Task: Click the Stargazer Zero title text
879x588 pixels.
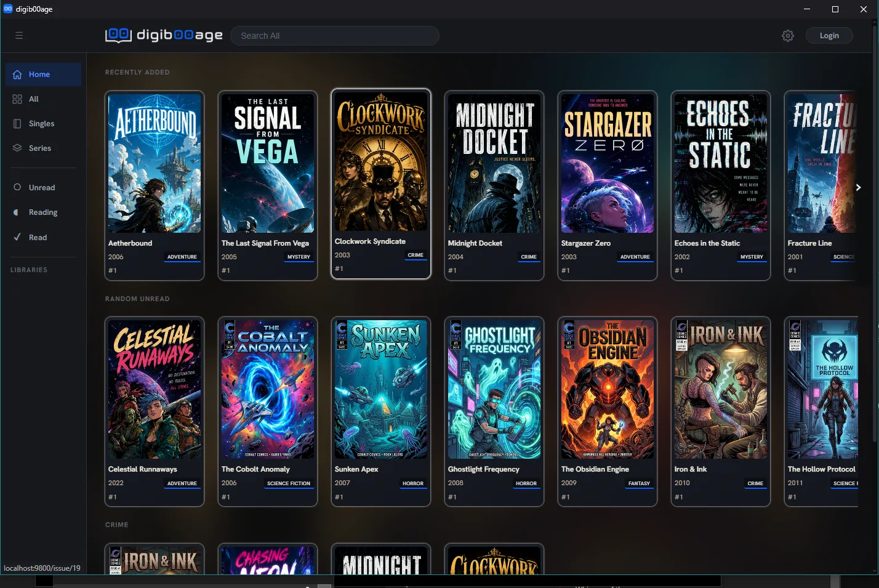Action: (x=586, y=243)
